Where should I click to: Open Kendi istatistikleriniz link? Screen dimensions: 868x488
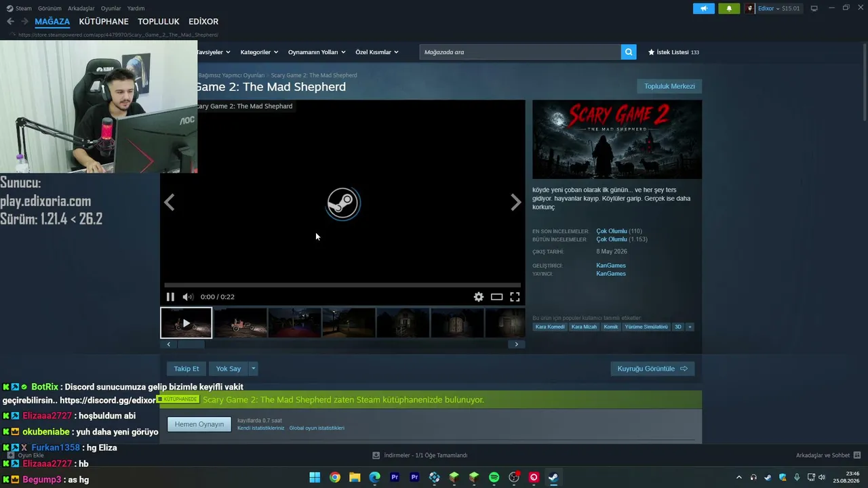[x=261, y=428]
